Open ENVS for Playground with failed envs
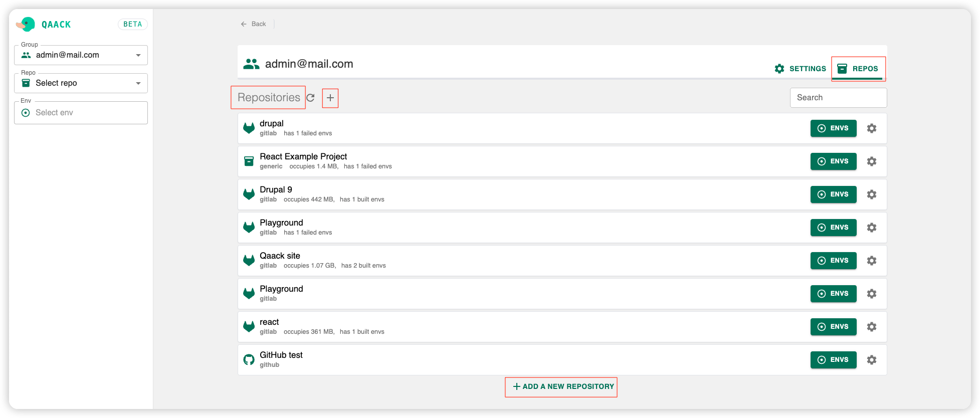Image resolution: width=980 pixels, height=418 pixels. click(x=833, y=228)
